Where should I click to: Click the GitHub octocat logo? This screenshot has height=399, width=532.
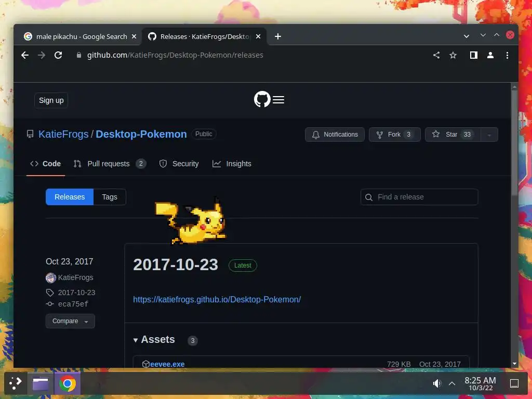[262, 99]
